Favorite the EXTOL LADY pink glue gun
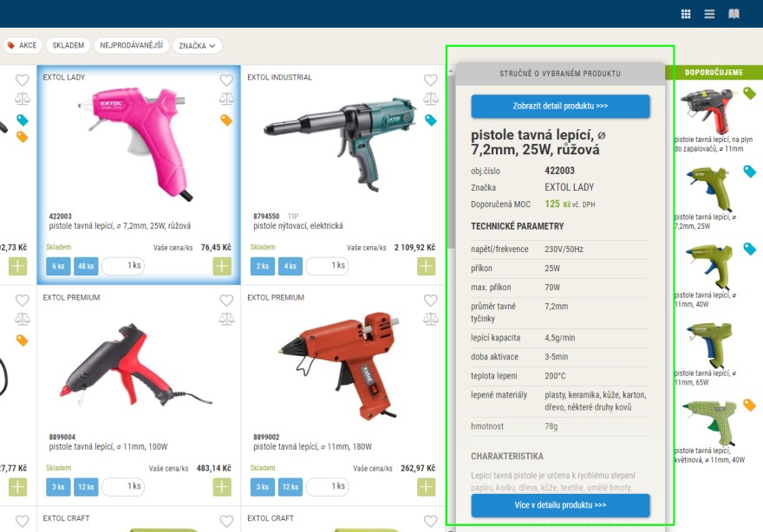Image resolution: width=763 pixels, height=532 pixels. pyautogui.click(x=226, y=80)
